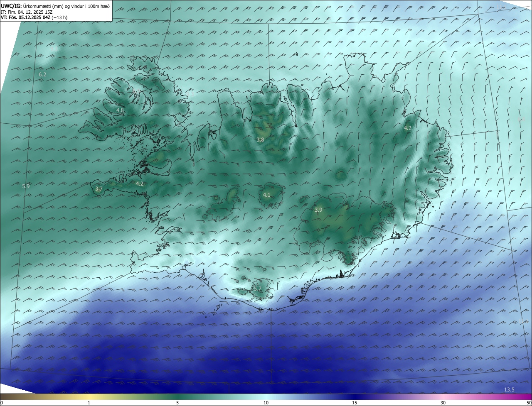The image size is (532, 406).
Task: Click the 3.7 value at Snæfellsnes tip
Action: click(x=99, y=188)
